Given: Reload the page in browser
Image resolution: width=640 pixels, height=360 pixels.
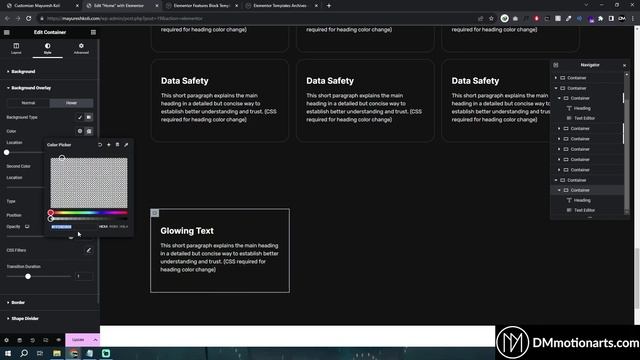Looking at the screenshot, I should [29, 18].
